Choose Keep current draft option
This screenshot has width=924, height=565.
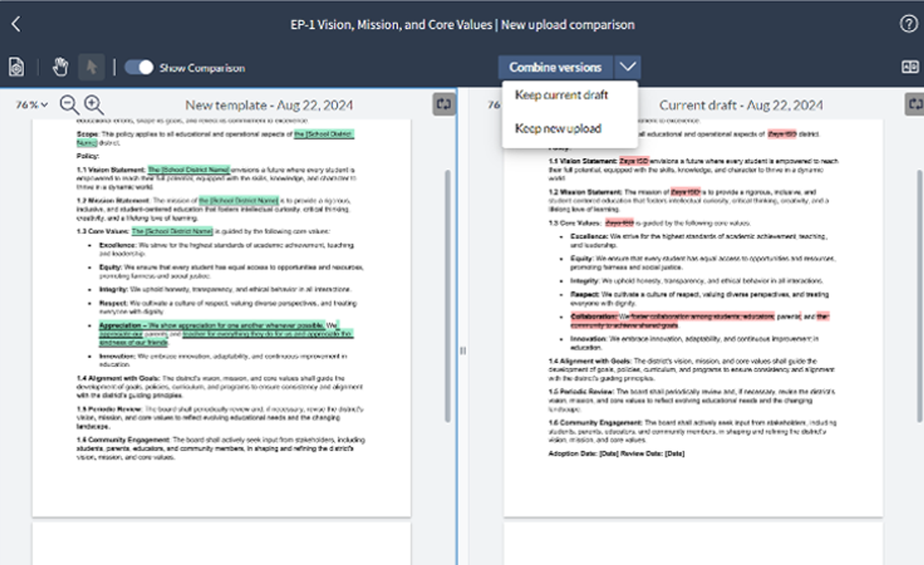[x=561, y=95]
